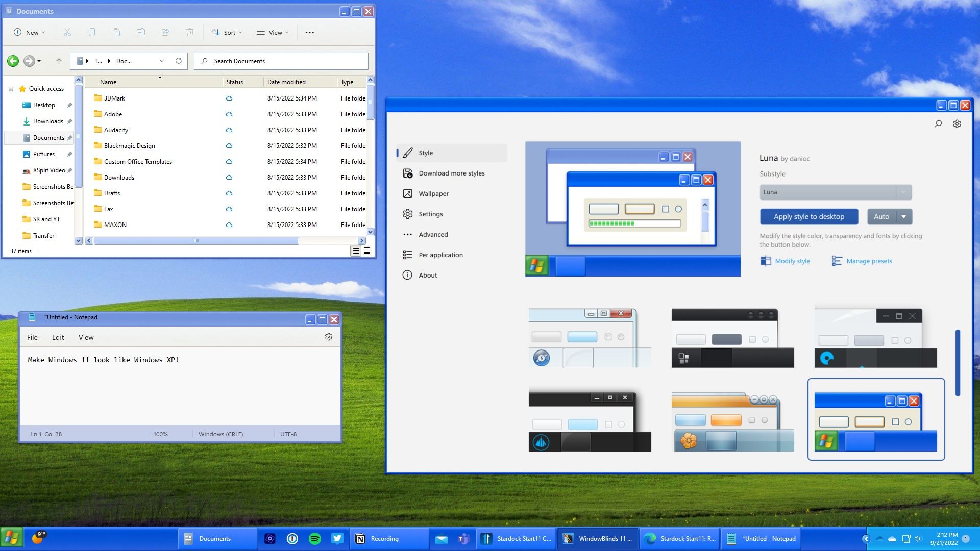
Task: Unpin Desktop from Quick access
Action: [x=70, y=105]
